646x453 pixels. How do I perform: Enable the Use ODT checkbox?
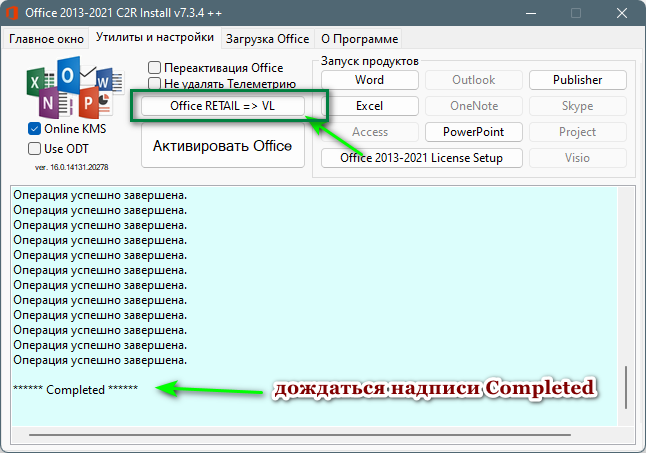pyautogui.click(x=35, y=149)
